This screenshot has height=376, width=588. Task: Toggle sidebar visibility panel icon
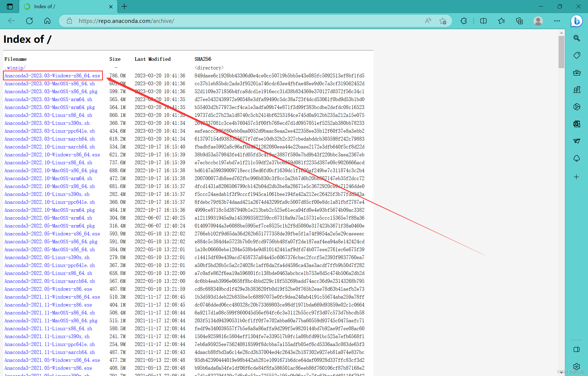pyautogui.click(x=577, y=350)
